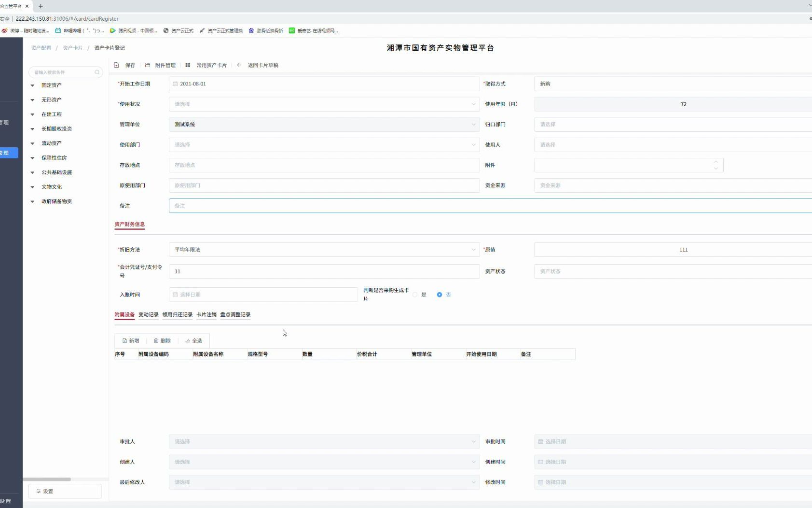Switch to 领用归还记录 tab

178,314
